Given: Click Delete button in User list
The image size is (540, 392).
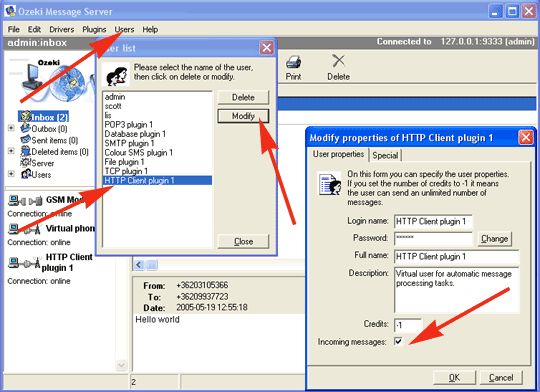Looking at the screenshot, I should [243, 97].
